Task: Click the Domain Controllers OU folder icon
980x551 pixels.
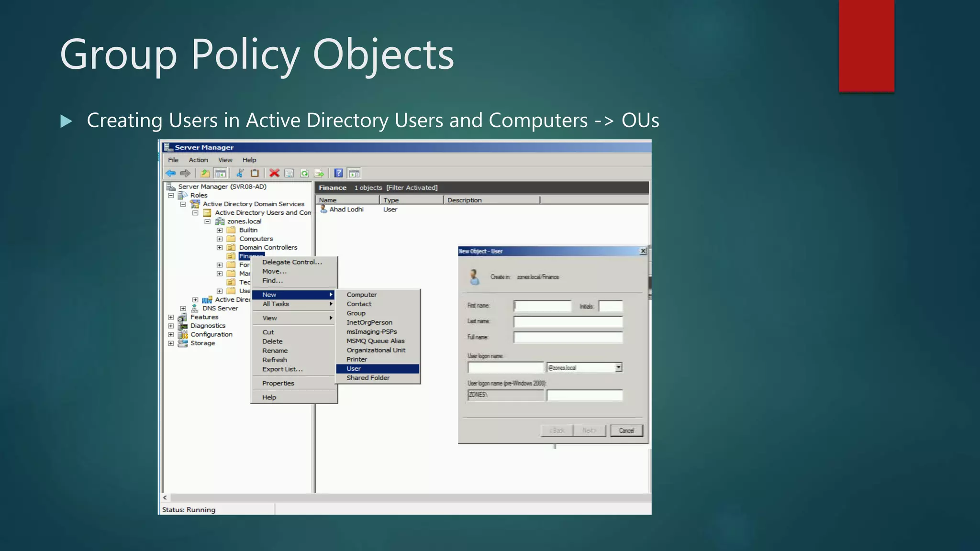Action: [x=231, y=247]
